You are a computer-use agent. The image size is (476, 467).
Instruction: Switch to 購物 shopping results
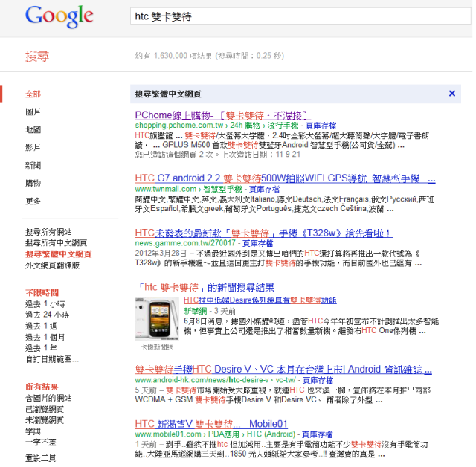(33, 183)
